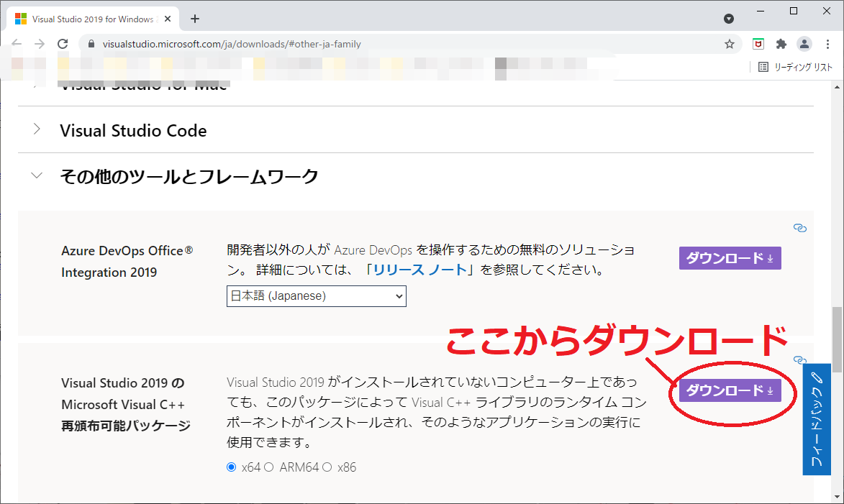Click the tab search dropdown circle
Image resolution: width=844 pixels, height=504 pixels.
click(x=729, y=19)
